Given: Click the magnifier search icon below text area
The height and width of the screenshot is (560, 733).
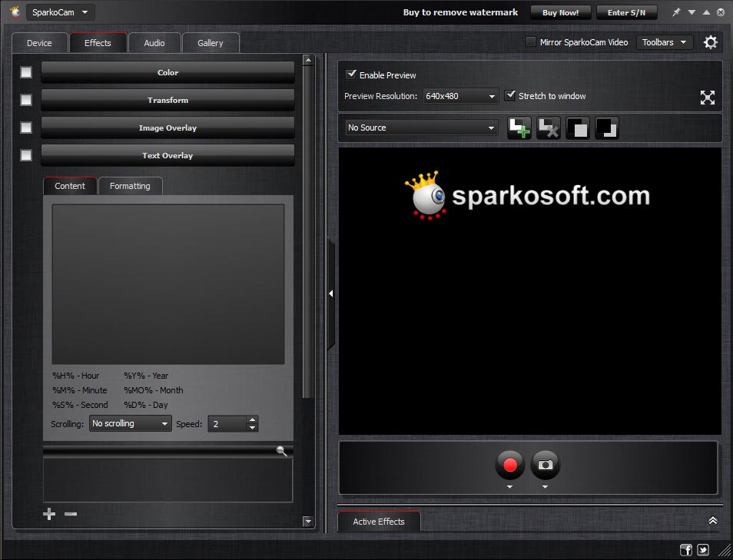Looking at the screenshot, I should click(x=281, y=451).
